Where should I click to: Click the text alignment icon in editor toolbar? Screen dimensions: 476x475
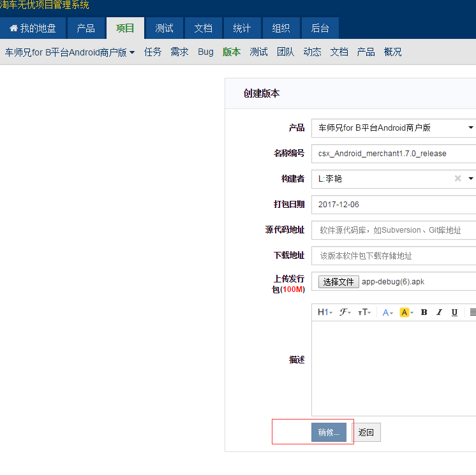[x=472, y=312]
